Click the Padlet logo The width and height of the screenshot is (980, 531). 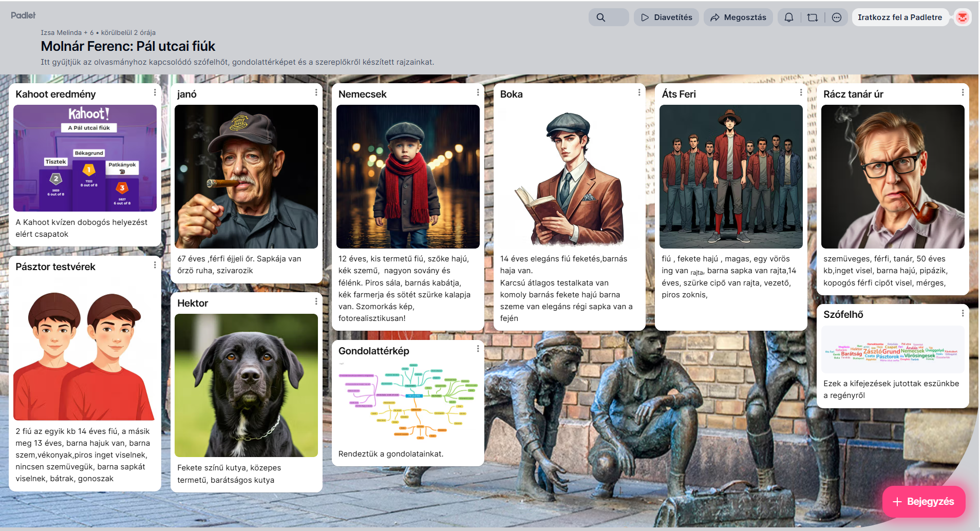coord(23,15)
